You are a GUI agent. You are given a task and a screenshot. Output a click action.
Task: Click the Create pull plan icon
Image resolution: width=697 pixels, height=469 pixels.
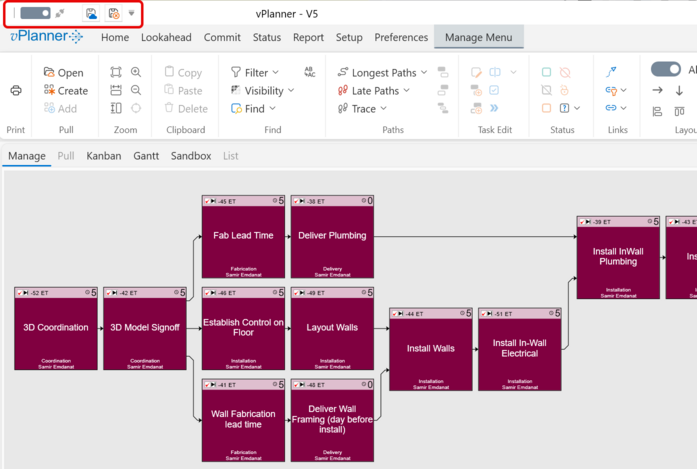coord(65,91)
